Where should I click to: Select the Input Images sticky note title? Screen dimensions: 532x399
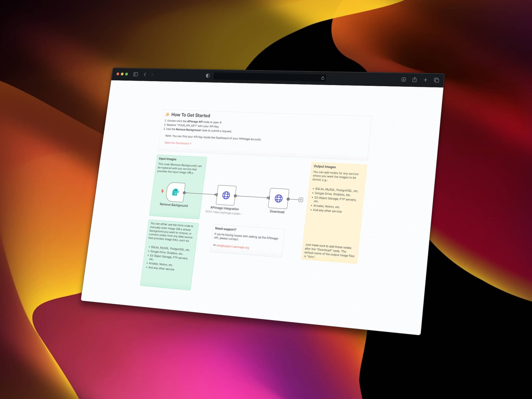click(x=167, y=159)
